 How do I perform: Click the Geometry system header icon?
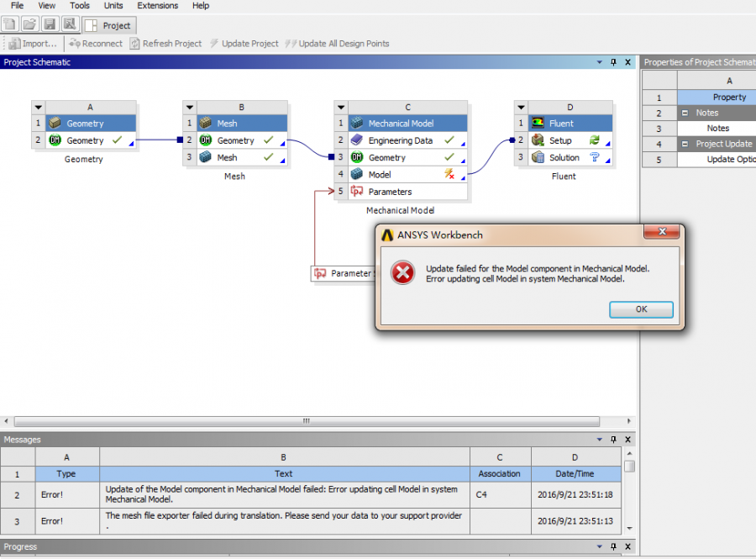tap(55, 124)
